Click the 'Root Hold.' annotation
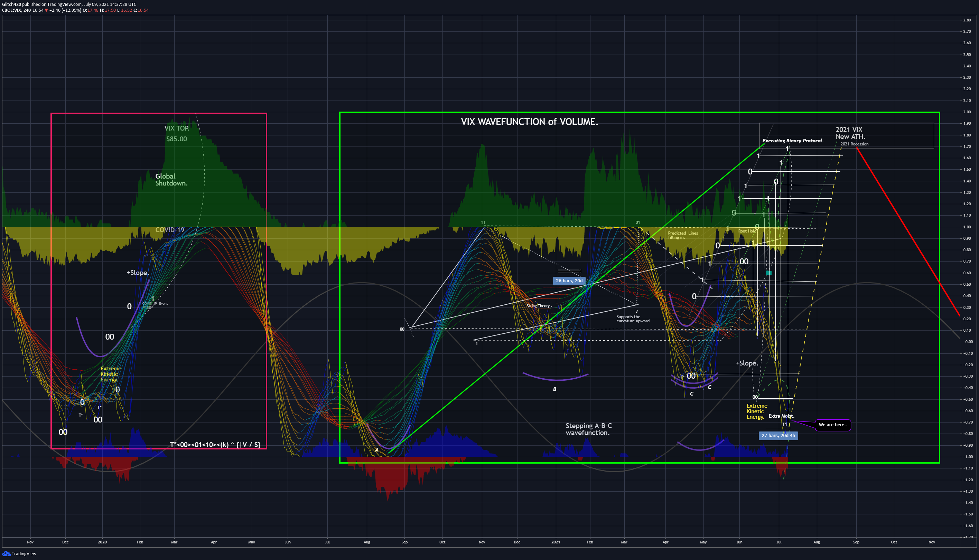Screen dimensions: 979x560 747,231
